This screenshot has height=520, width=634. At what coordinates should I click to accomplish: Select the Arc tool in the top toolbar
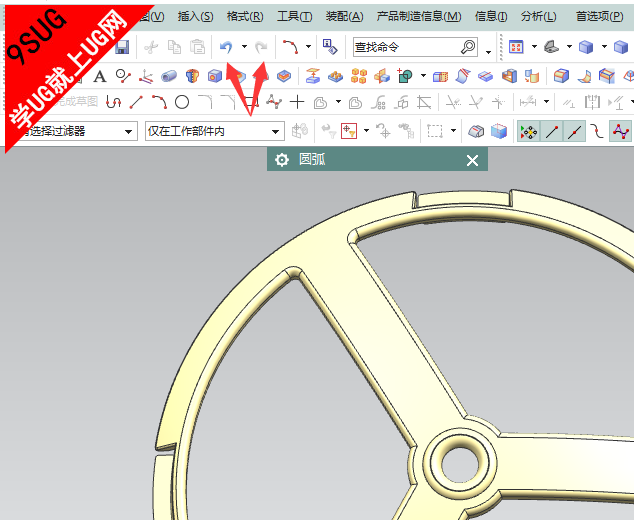tap(290, 47)
